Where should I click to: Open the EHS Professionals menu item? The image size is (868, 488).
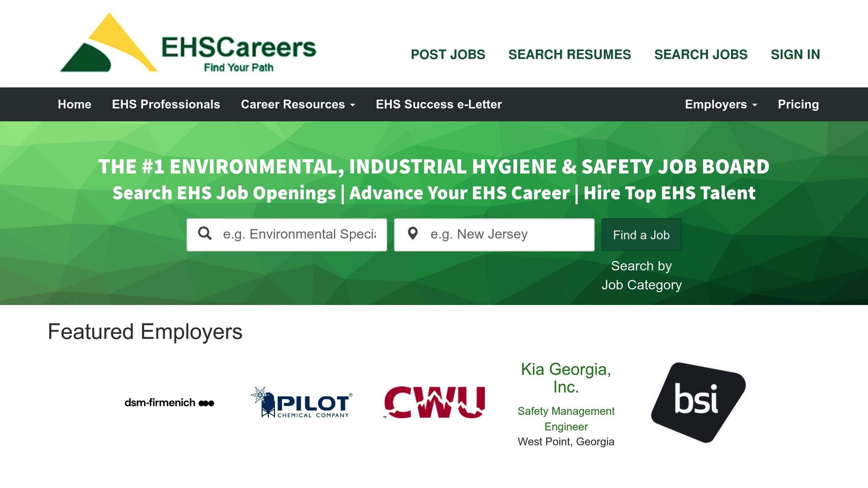(x=166, y=105)
